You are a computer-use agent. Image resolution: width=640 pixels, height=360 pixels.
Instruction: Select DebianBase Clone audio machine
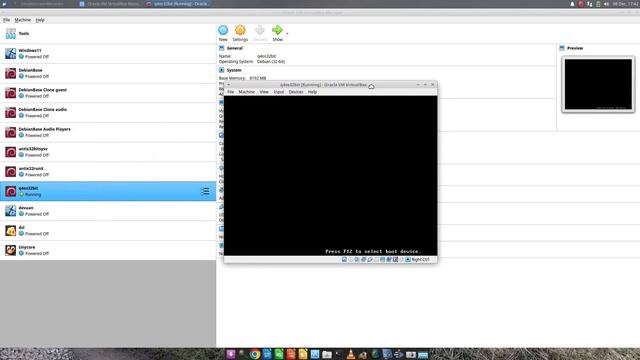(x=108, y=112)
